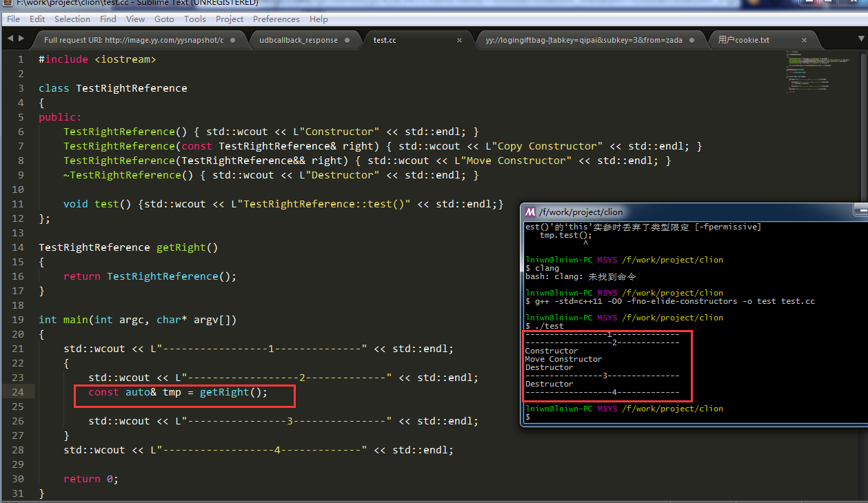The height and width of the screenshot is (503, 868).
Task: Click unsaved dot on Full request URI tab
Action: (x=233, y=40)
